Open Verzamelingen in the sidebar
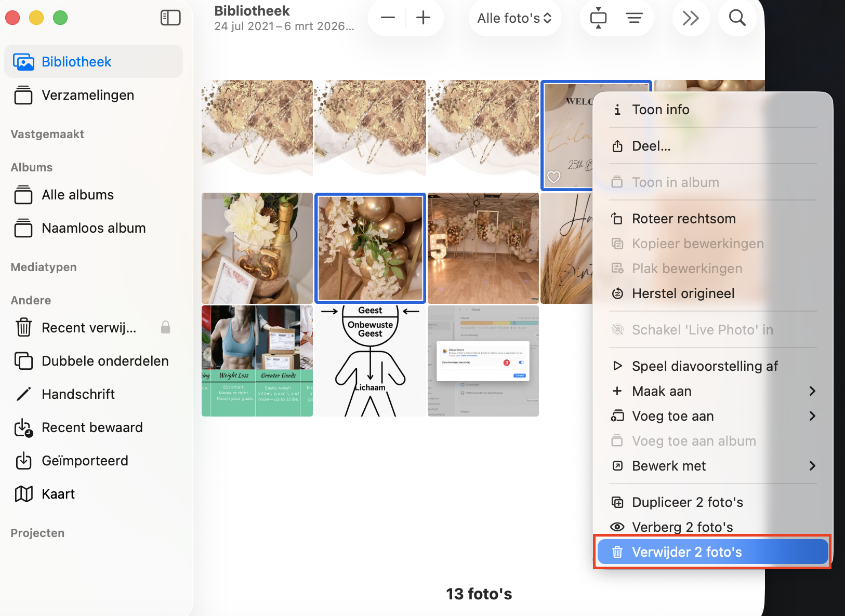Viewport: 845px width, 616px height. point(88,95)
